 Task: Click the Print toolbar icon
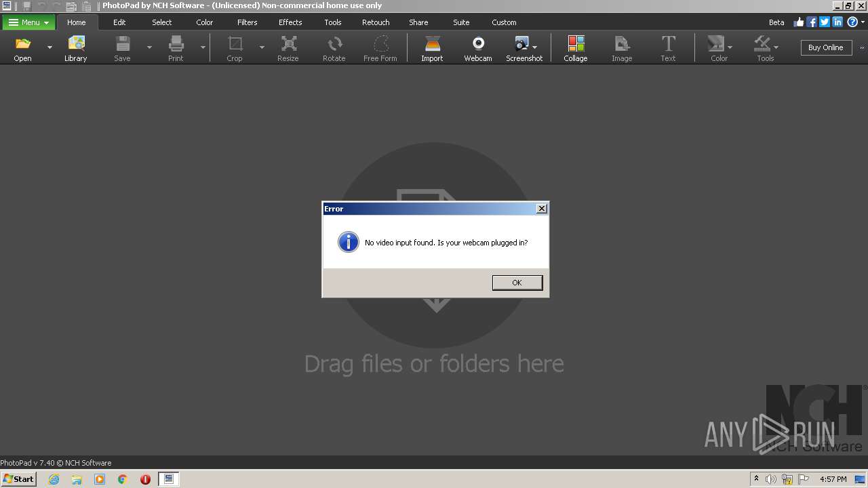point(176,48)
